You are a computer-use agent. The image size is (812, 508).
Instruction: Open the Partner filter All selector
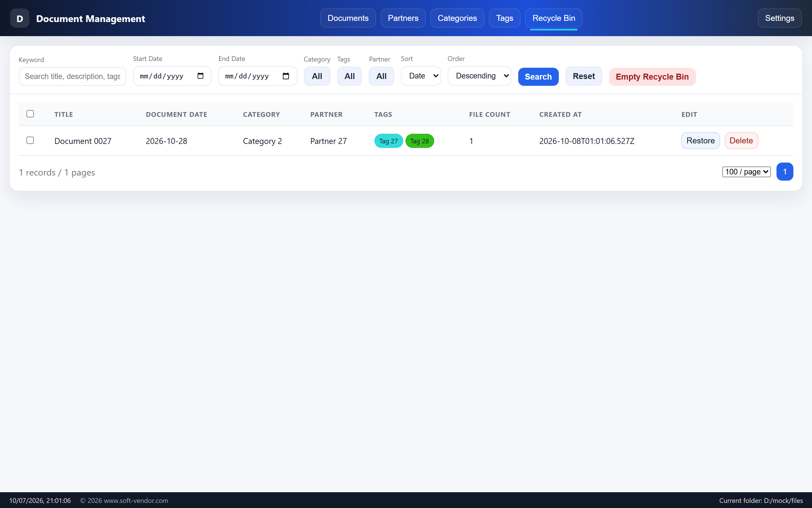tap(381, 76)
